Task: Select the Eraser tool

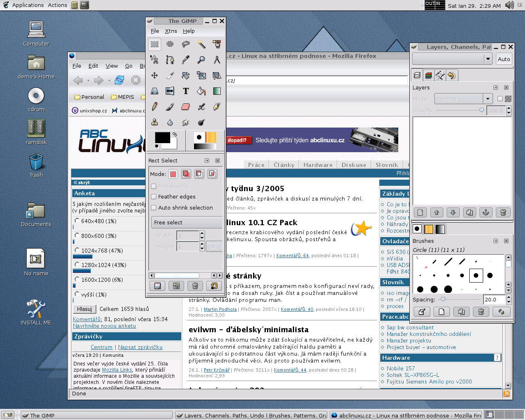Action: 186,107
